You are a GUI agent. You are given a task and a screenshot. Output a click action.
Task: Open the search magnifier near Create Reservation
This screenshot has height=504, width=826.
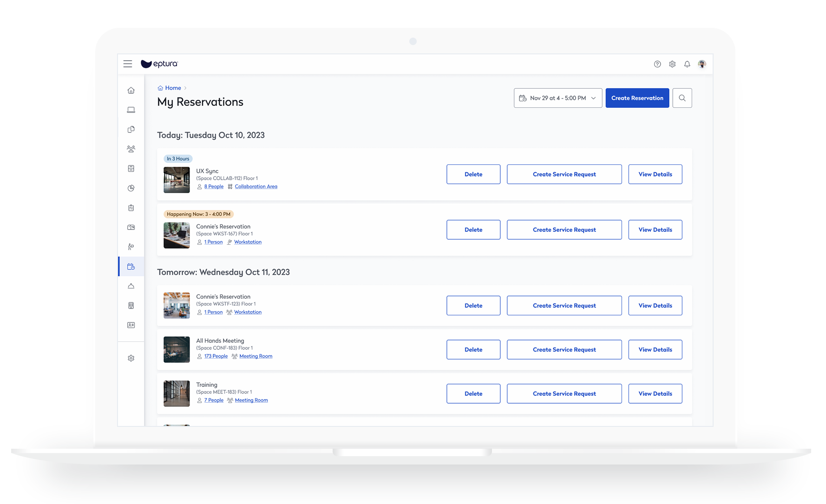pos(682,98)
